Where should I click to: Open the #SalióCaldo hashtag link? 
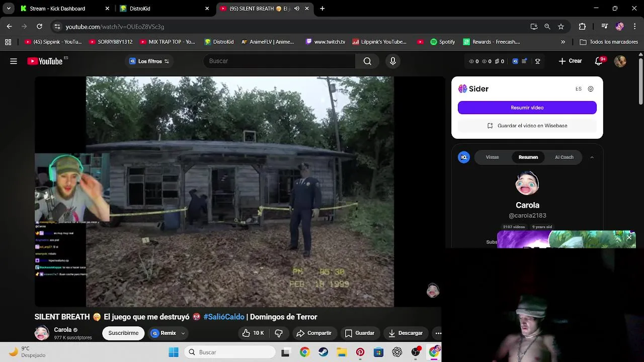pos(224,317)
